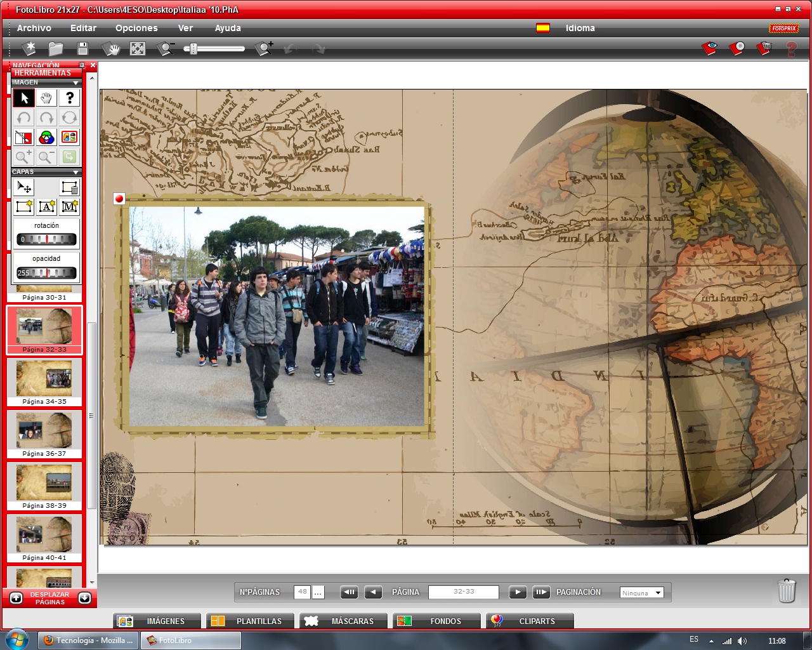Go to the previous page
Viewport: 812px width, 650px height.
(x=373, y=592)
